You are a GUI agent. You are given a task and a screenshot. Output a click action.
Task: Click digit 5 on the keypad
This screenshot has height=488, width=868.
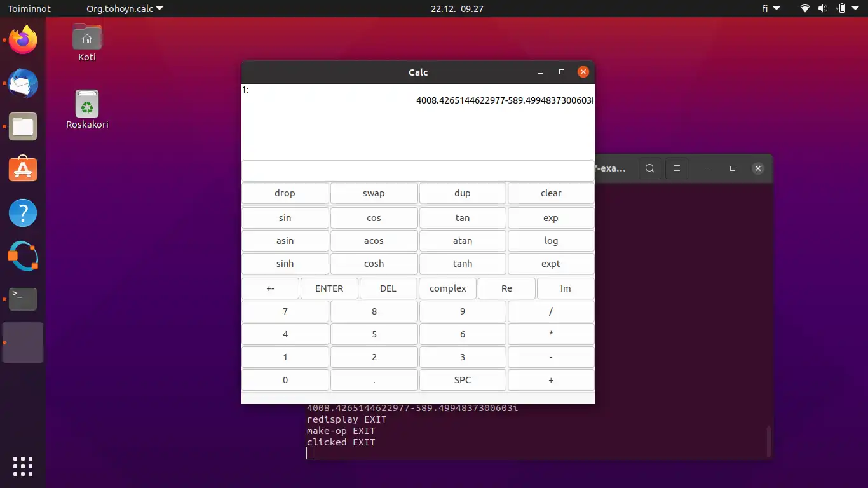pos(374,334)
